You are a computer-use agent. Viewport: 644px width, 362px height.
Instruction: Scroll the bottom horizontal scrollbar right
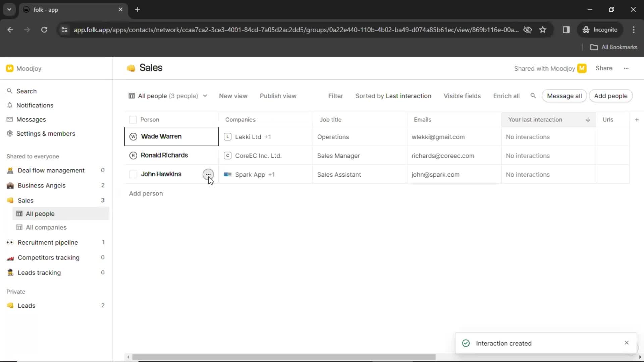640,357
